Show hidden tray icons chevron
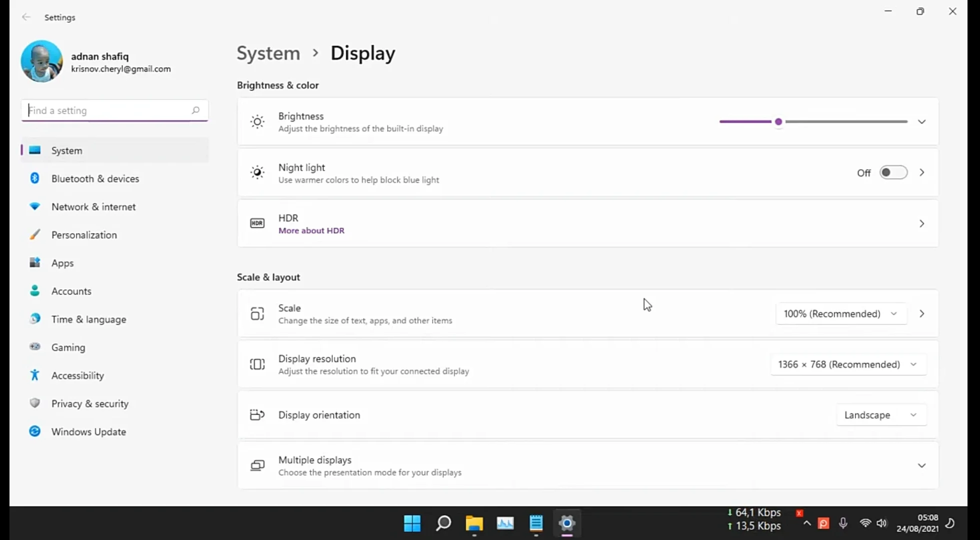The image size is (980, 540). 807,523
